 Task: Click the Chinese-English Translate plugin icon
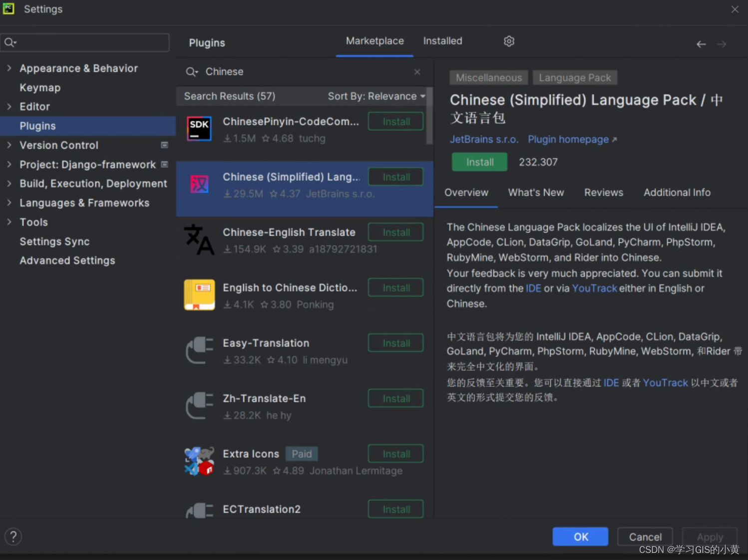[x=199, y=240]
